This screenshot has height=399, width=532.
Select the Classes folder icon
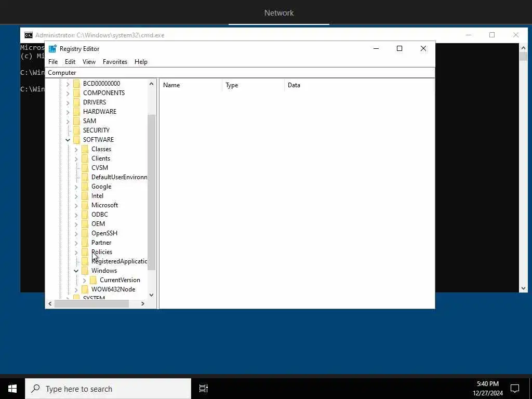[x=85, y=149]
